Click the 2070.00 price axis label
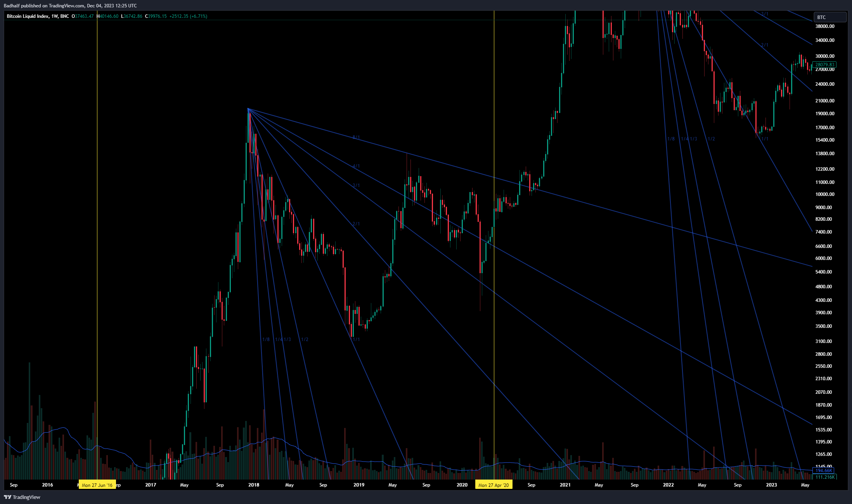The width and height of the screenshot is (852, 504). [x=824, y=392]
